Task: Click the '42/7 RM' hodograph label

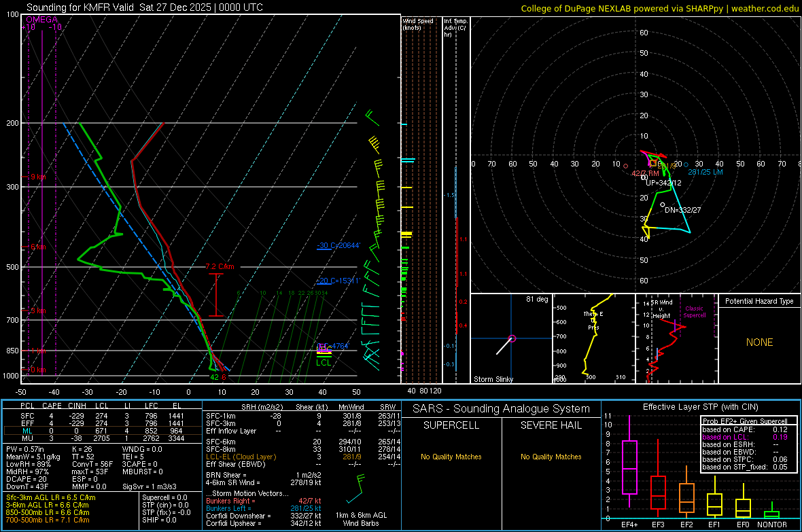Action: tap(646, 173)
